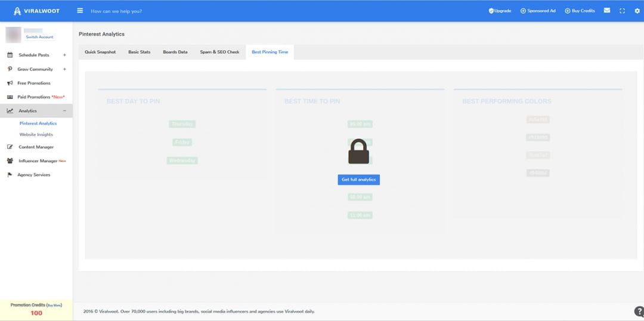
Task: Switch to the Boards Data tab
Action: 175,52
